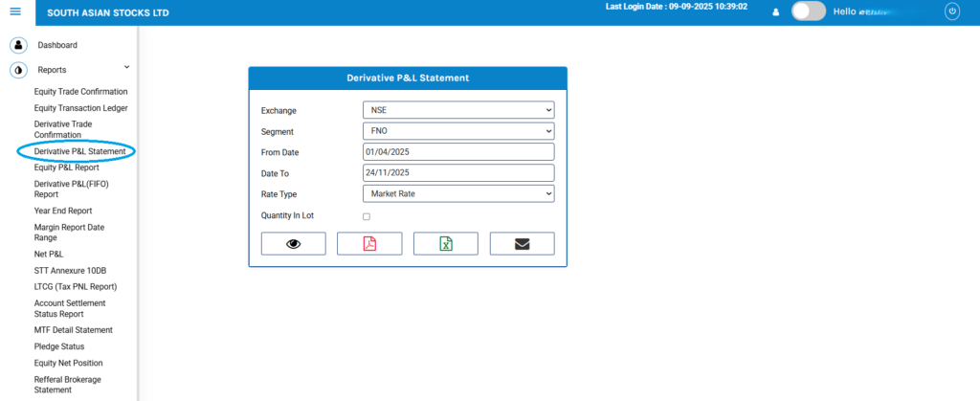The width and height of the screenshot is (980, 401).
Task: Click the Dashboard person icon
Action: click(x=17, y=45)
